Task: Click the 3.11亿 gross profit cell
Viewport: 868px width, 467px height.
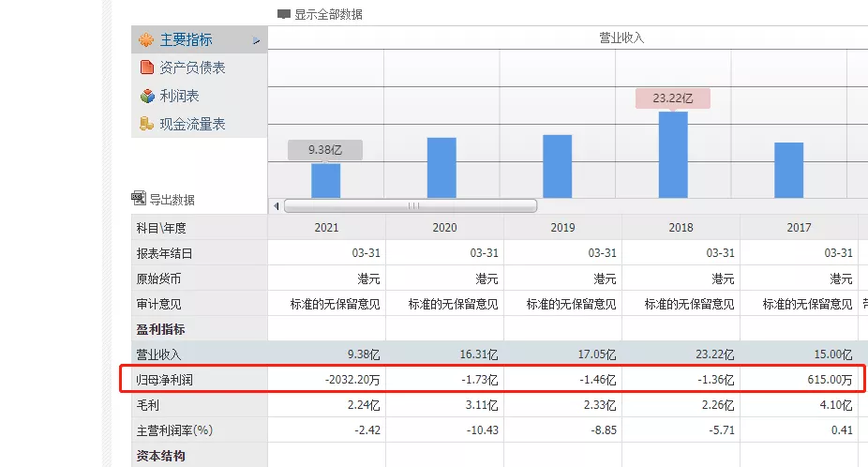Action: [444, 405]
